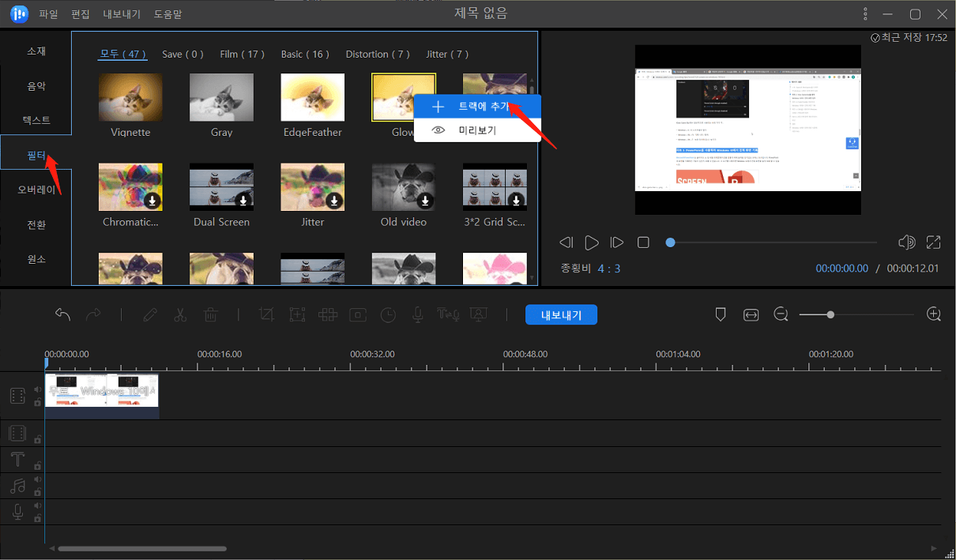Viewport: 956px width, 560px height.
Task: Download the Old video filter
Action: (x=425, y=201)
